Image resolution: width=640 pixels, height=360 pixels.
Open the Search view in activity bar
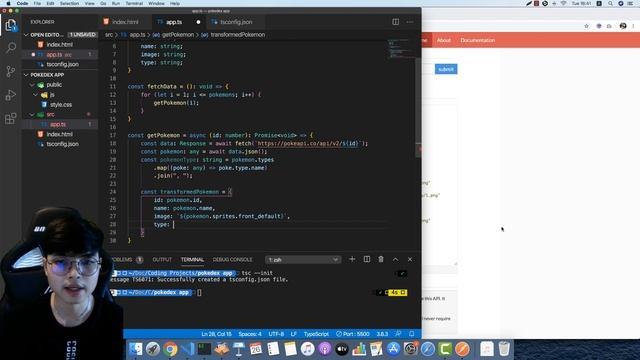point(11,48)
